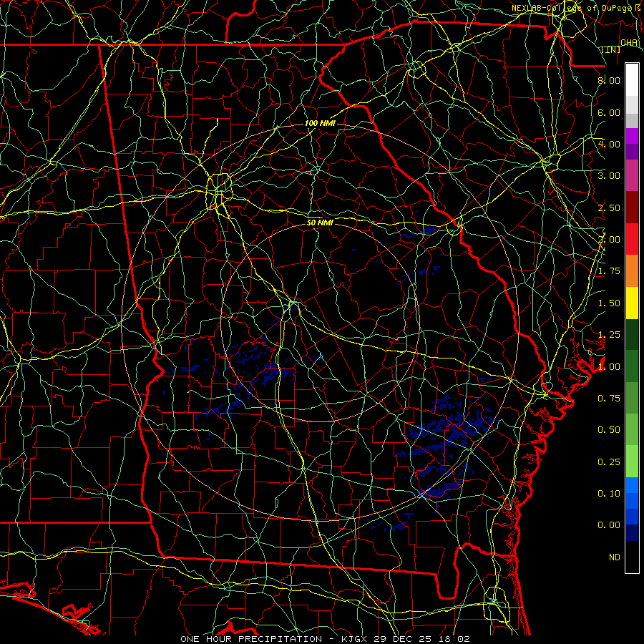Select the dark red maroon legend swatch
This screenshot has height=644, width=644.
pyautogui.click(x=632, y=208)
